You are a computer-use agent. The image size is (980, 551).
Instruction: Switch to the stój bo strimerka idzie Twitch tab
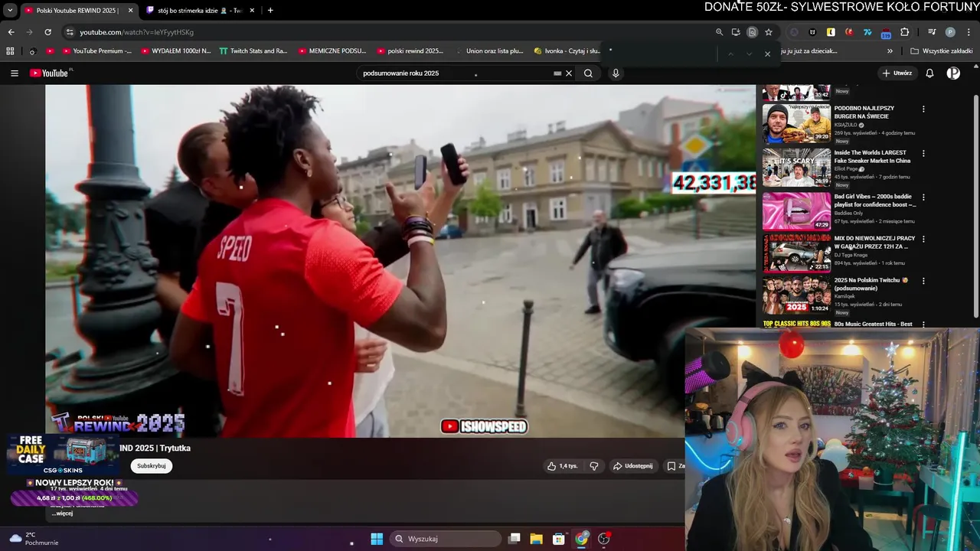tap(201, 10)
